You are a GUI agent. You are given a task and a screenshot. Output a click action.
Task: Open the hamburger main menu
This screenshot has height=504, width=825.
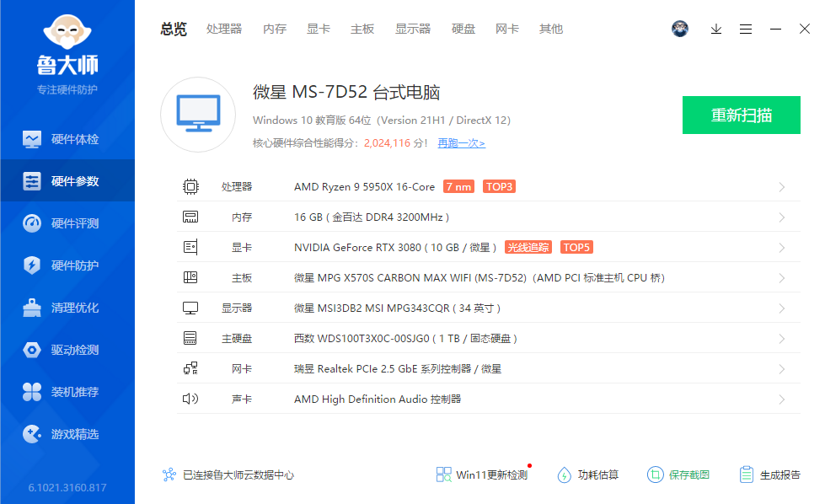[746, 29]
